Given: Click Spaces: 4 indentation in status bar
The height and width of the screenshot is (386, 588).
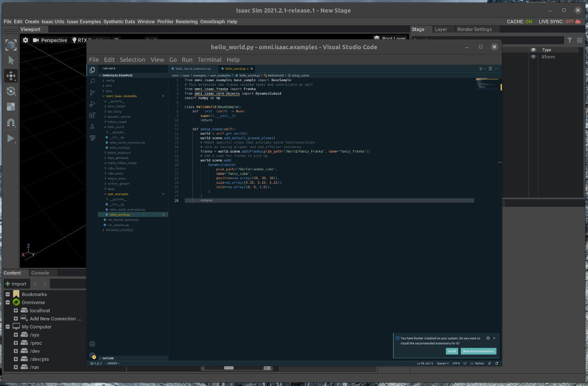Looking at the screenshot, I should click(x=443, y=363).
